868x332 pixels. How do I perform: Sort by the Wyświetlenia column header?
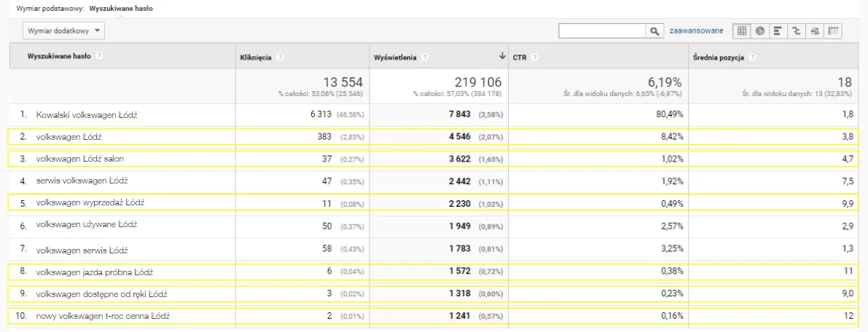396,57
